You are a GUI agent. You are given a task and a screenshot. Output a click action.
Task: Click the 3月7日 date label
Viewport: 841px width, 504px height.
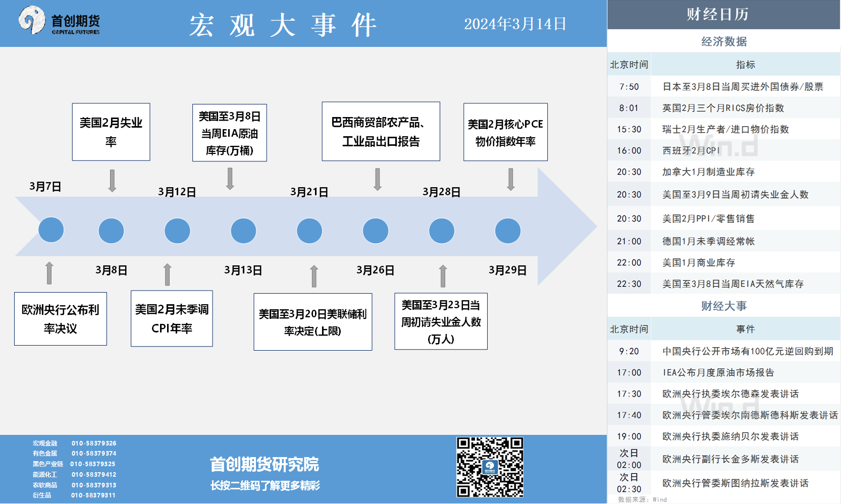[x=45, y=187]
